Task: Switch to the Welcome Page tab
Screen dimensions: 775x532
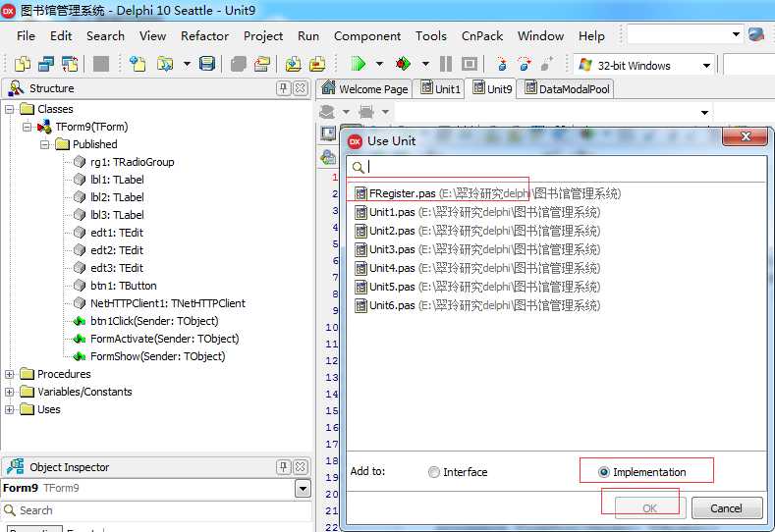Action: (364, 89)
